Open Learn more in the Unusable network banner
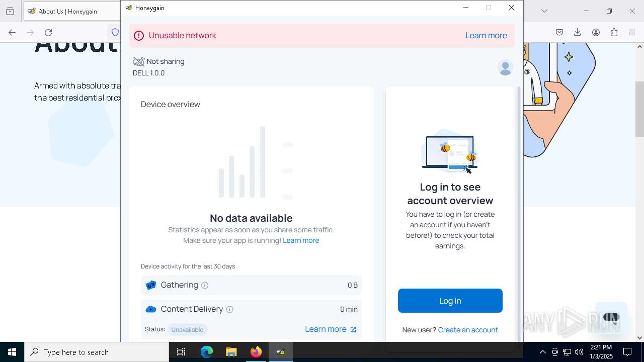 (x=486, y=35)
